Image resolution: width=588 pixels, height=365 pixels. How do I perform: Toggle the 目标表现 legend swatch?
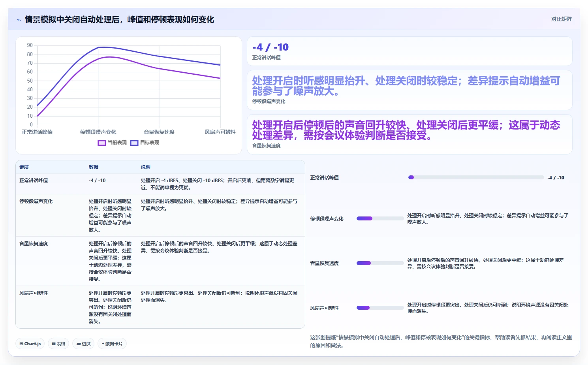click(134, 143)
